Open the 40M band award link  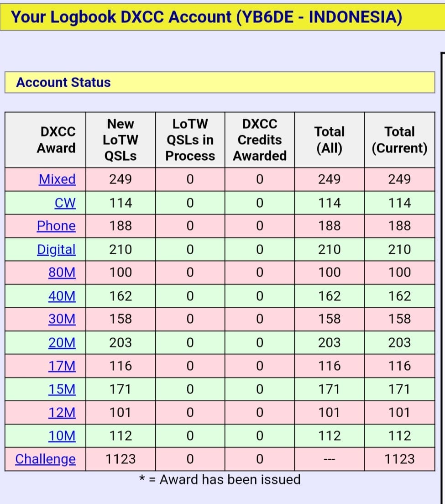62,296
